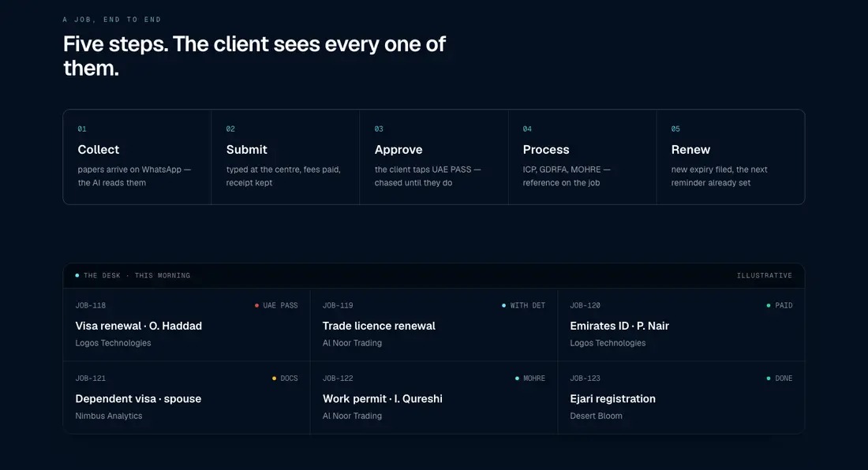Click the "Desert Bloom" company name
868x470 pixels.
click(x=597, y=416)
